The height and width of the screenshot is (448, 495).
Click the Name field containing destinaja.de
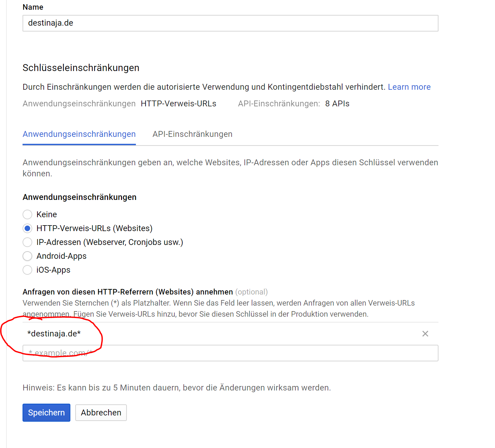[230, 23]
